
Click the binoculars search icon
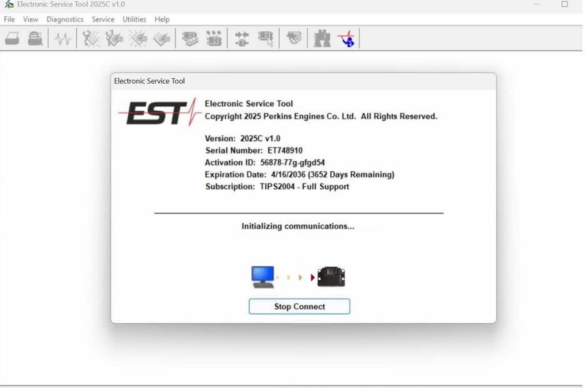tap(322, 39)
